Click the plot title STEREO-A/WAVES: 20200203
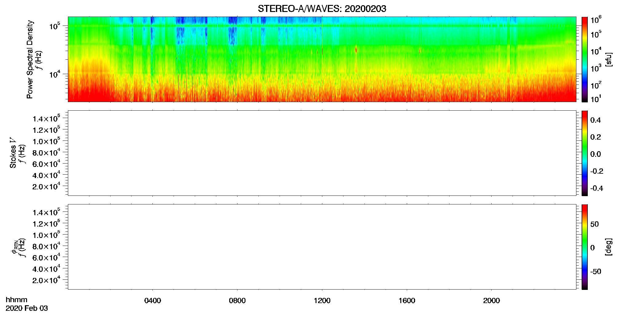 [x=322, y=9]
